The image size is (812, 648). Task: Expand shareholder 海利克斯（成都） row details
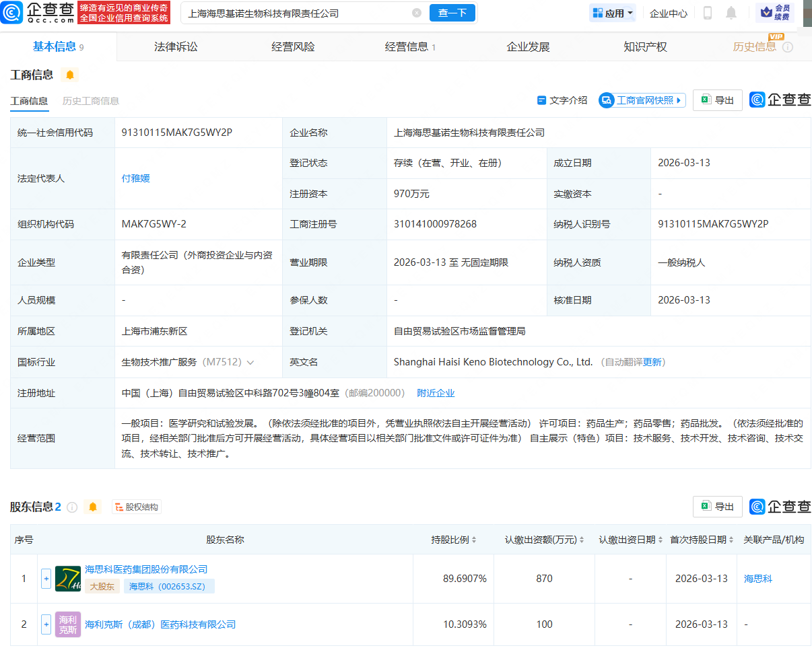pos(46,624)
